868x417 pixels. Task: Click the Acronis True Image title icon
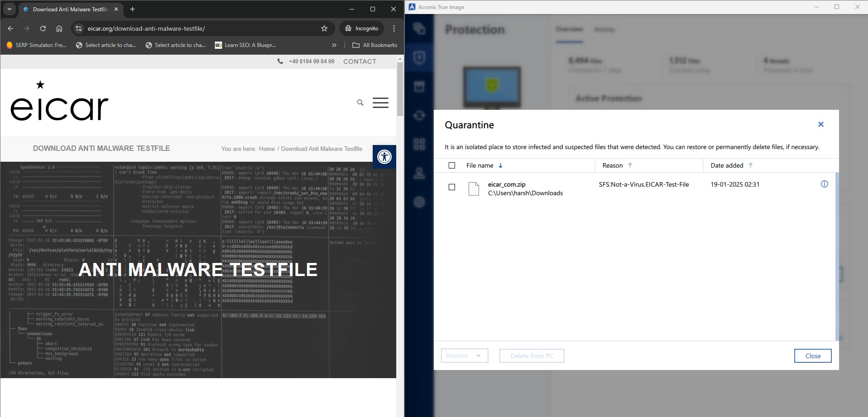(412, 7)
